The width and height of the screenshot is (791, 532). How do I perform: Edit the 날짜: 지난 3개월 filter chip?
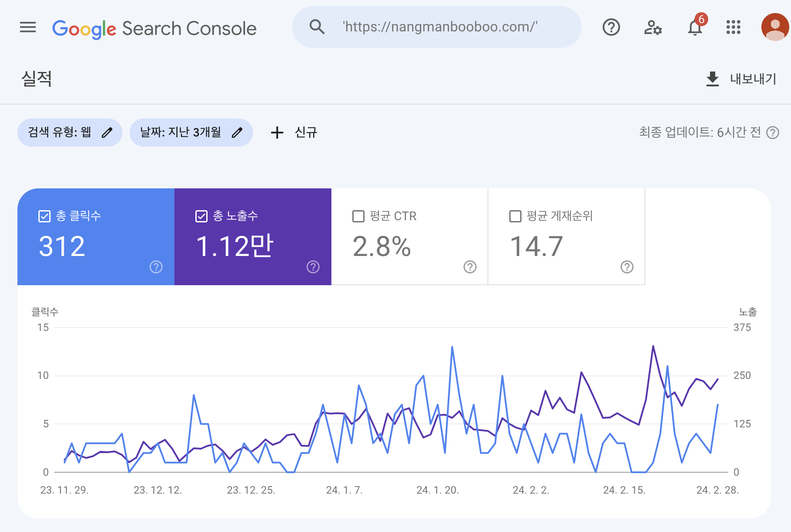tap(191, 133)
